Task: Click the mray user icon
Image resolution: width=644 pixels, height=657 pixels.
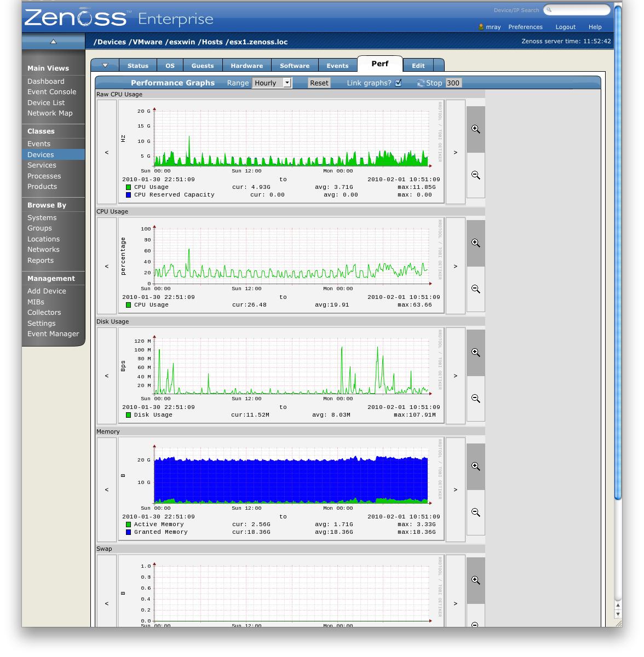Action: click(x=481, y=27)
